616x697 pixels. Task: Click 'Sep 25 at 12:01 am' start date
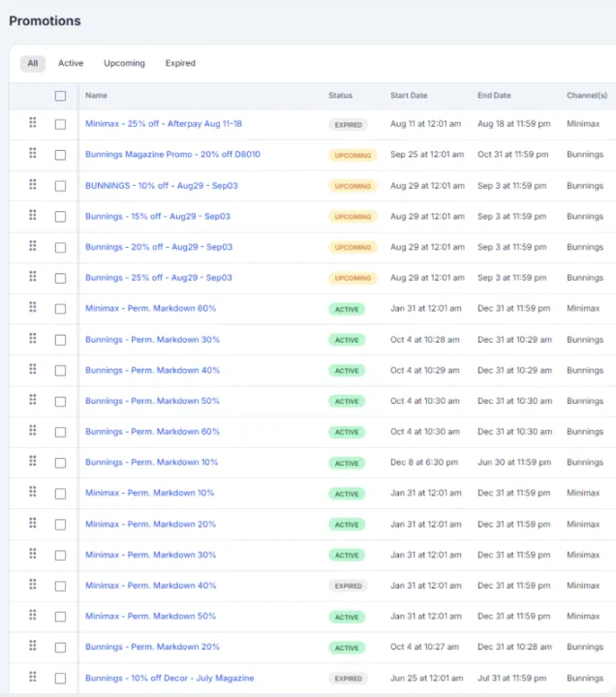(x=427, y=154)
